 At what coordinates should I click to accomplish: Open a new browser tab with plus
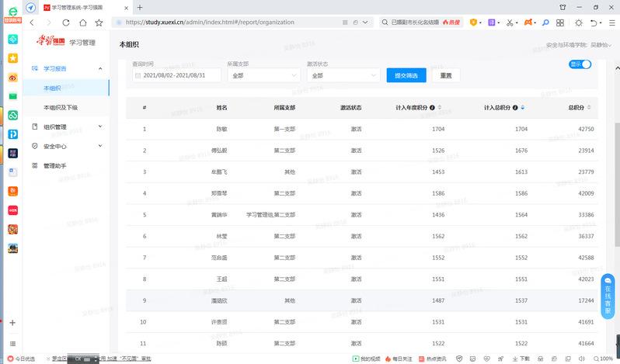[x=140, y=7]
